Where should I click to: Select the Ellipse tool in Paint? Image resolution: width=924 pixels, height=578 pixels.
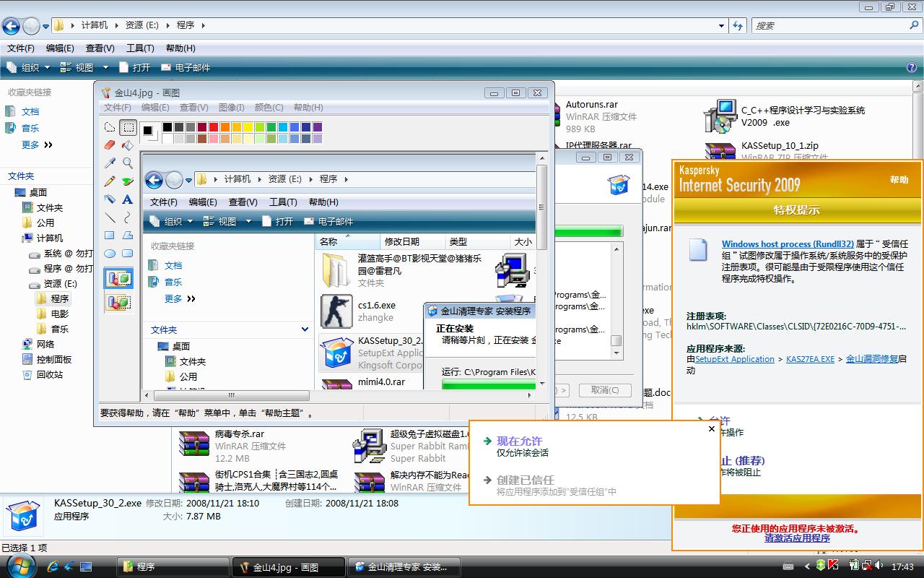tap(110, 254)
